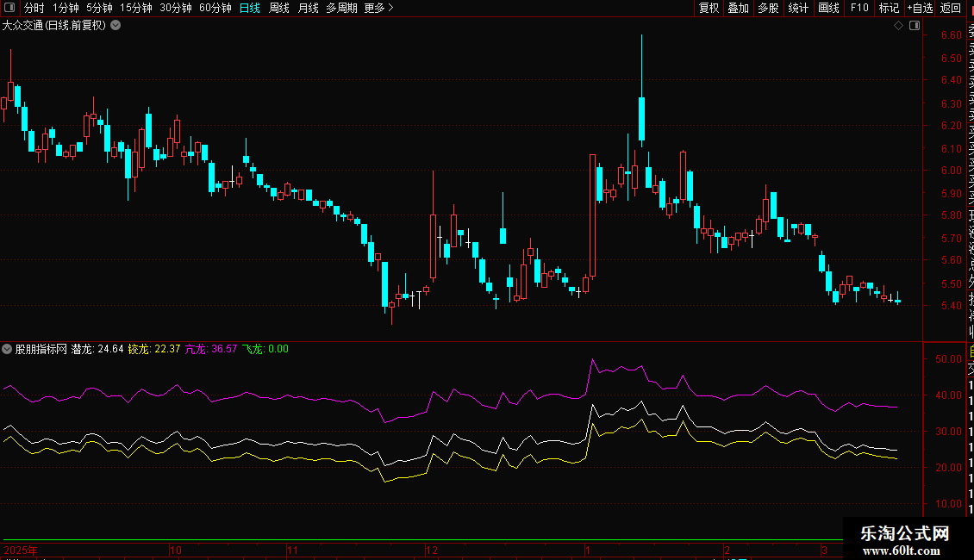Expand the 股朋指标网 indicator dropdown arrow

[x=8, y=349]
